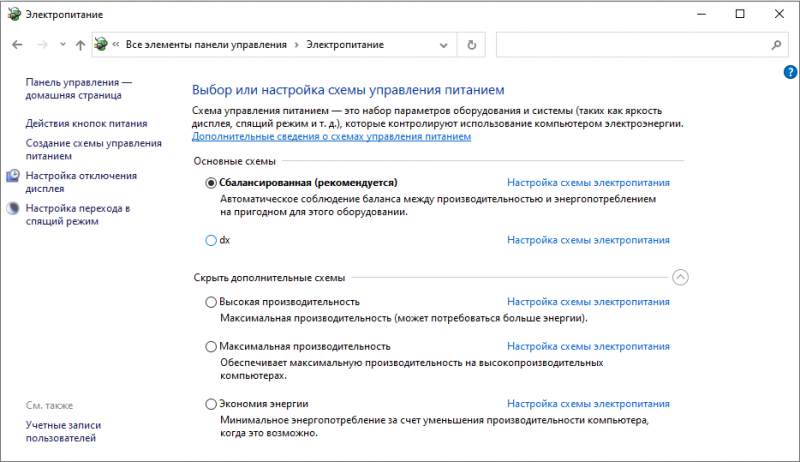This screenshot has width=800, height=462.
Task: Open recent locations dropdown arrow
Action: (x=62, y=44)
